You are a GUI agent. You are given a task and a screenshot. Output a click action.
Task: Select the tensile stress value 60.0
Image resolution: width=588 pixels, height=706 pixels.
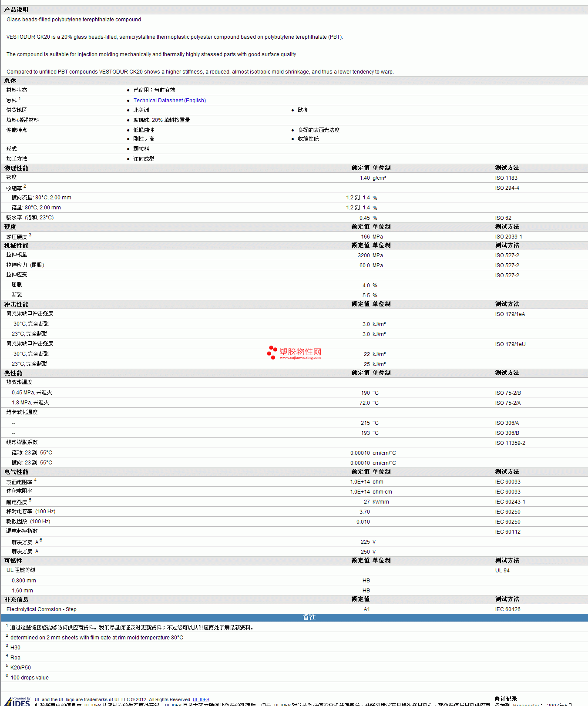tap(365, 266)
